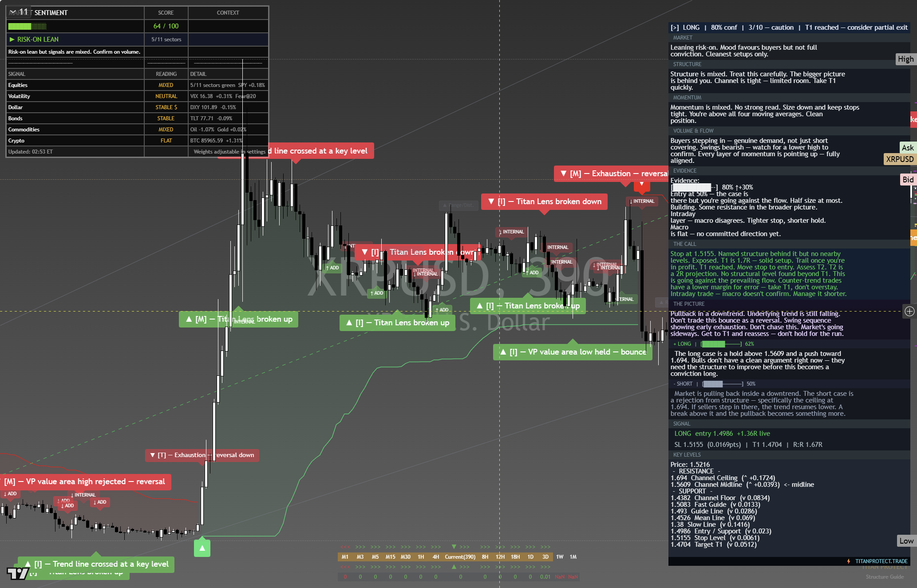This screenshot has width=917, height=588.
Task: Click the 'LONG entry 1.4986' signal line
Action: [722, 434]
